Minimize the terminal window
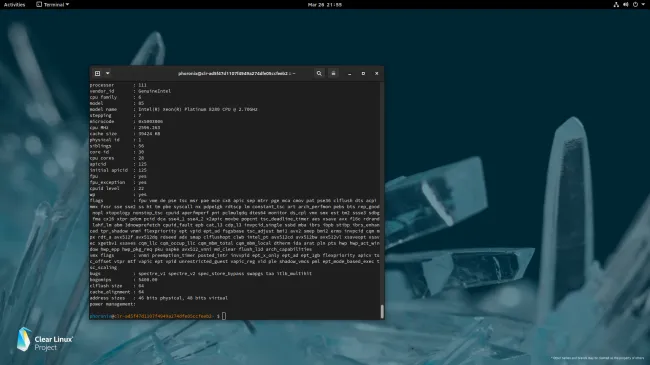 349,73
